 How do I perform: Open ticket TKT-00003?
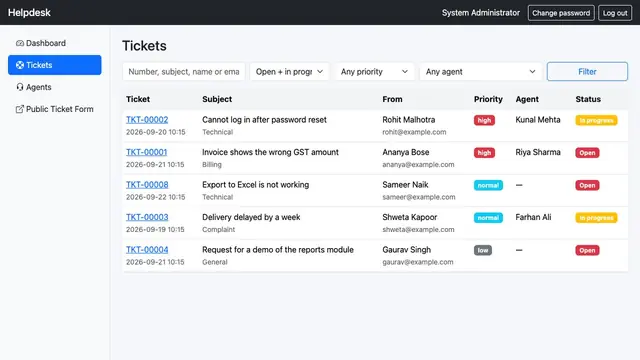tap(147, 217)
